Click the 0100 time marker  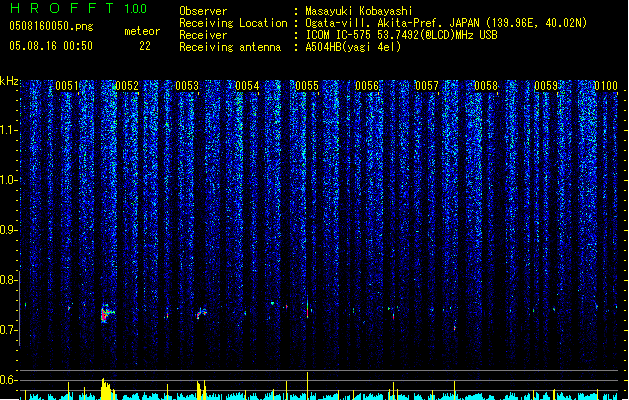(x=606, y=86)
